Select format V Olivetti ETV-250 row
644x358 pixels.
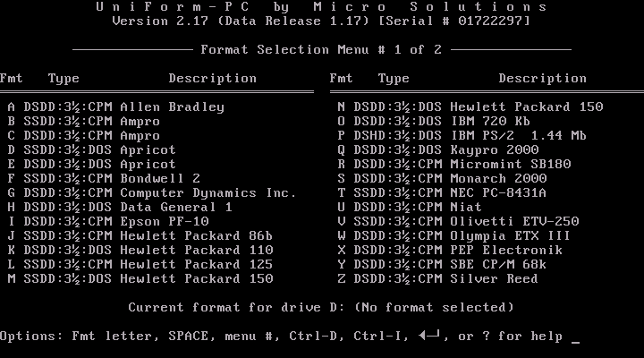(x=458, y=222)
